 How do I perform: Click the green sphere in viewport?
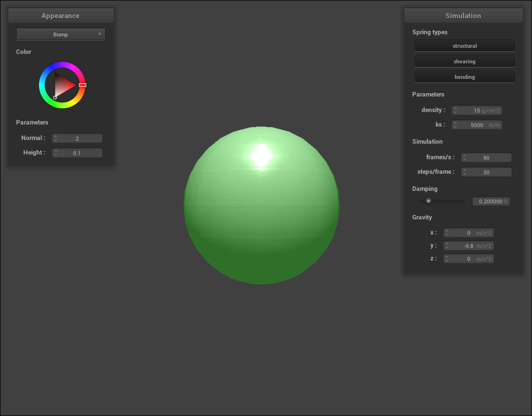(261, 218)
